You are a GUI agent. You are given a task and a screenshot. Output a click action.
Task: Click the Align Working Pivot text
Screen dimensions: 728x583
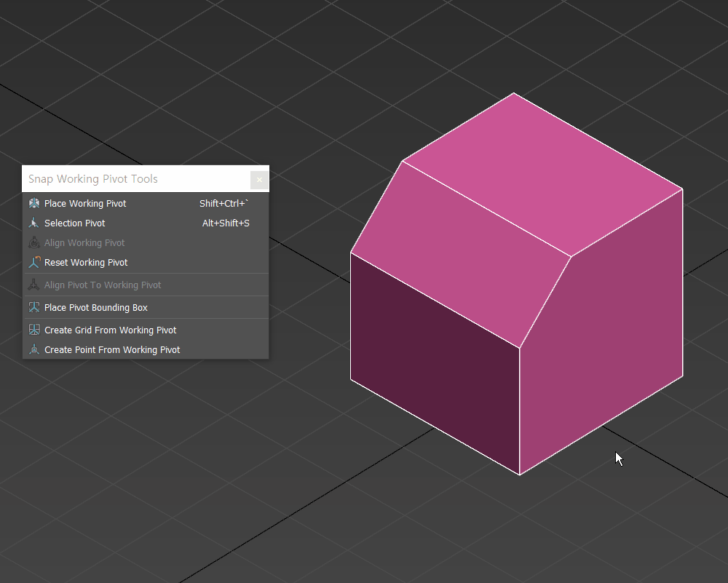coord(84,243)
